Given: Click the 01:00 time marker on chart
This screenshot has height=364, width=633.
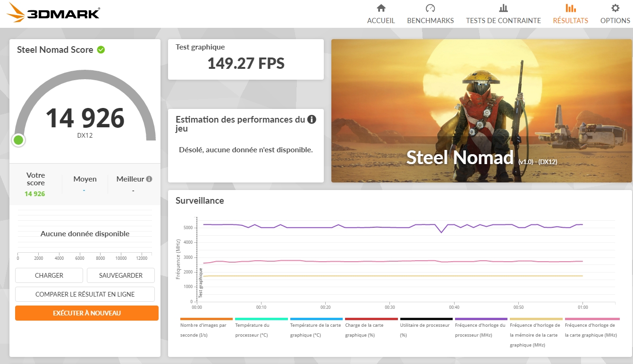Looking at the screenshot, I should pyautogui.click(x=583, y=307).
